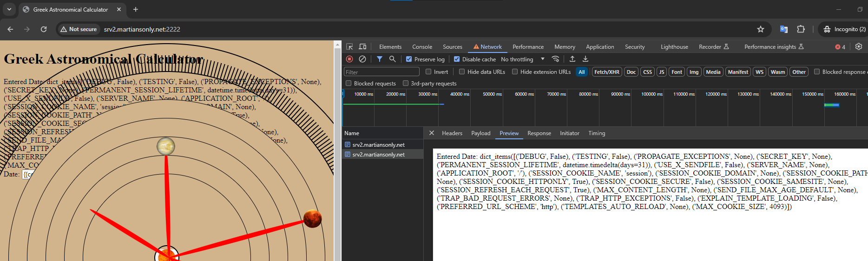Open the Lighthouse panel
Screen dimensions: 868x261
tap(674, 47)
